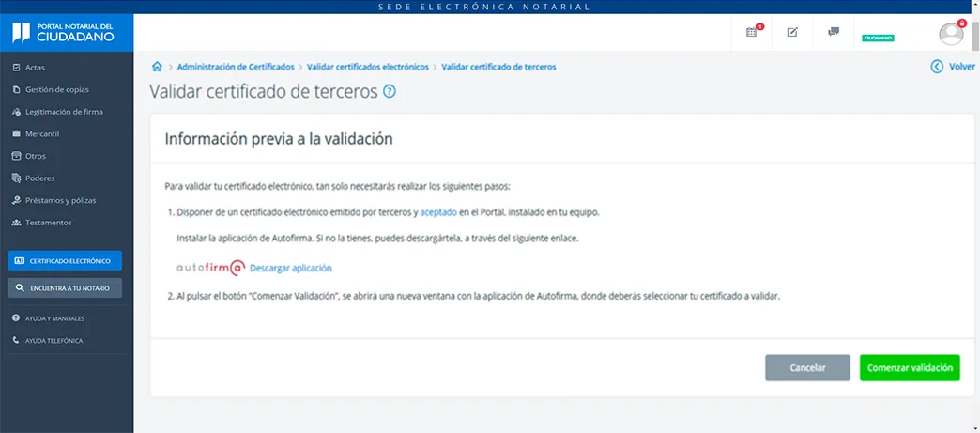This screenshot has width=980, height=433.
Task: Click the help question mark icon
Action: (390, 92)
